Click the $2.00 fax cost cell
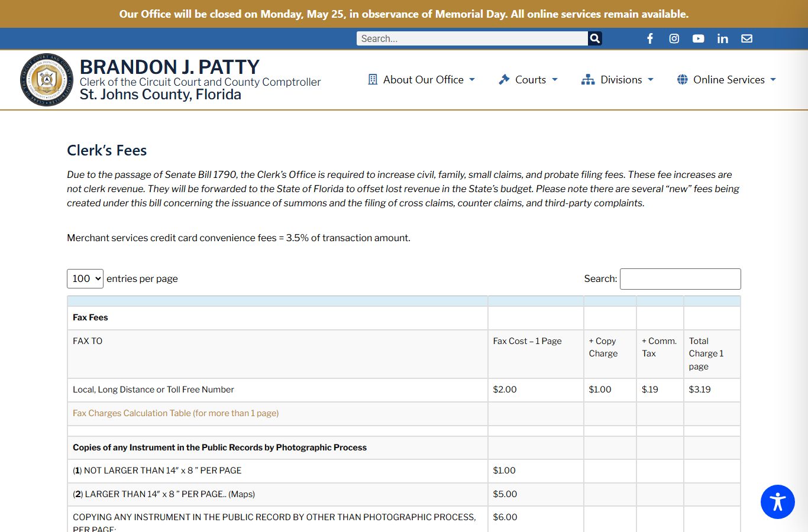The width and height of the screenshot is (808, 532). [535, 390]
